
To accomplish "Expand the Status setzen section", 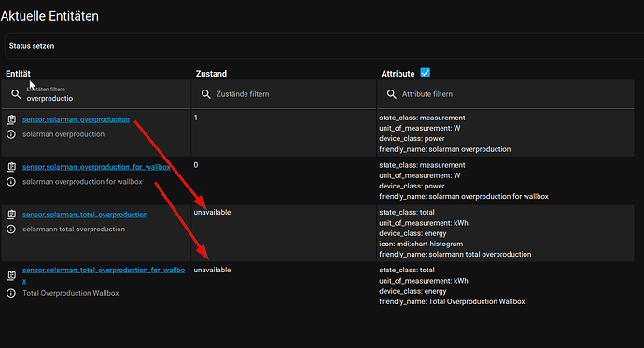I will [324, 46].
